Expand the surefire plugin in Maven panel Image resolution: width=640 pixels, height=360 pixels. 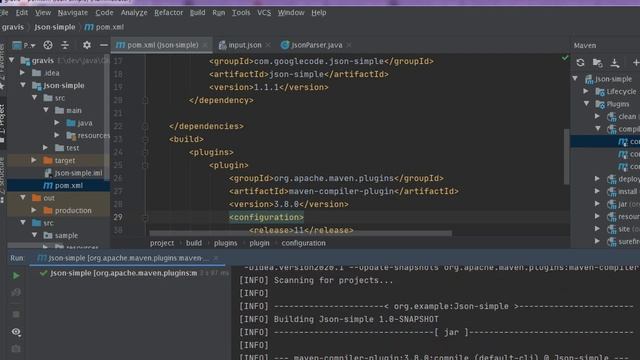point(598,241)
